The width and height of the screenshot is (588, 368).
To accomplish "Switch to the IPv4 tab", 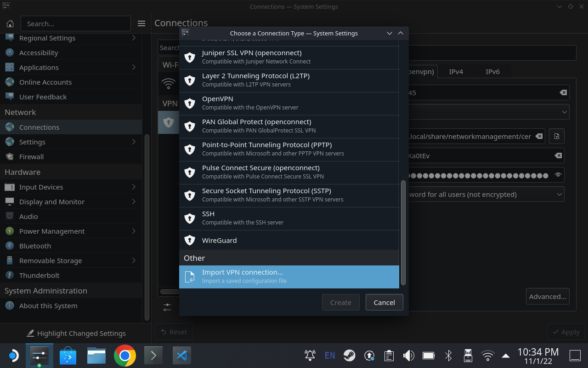I will tap(456, 72).
